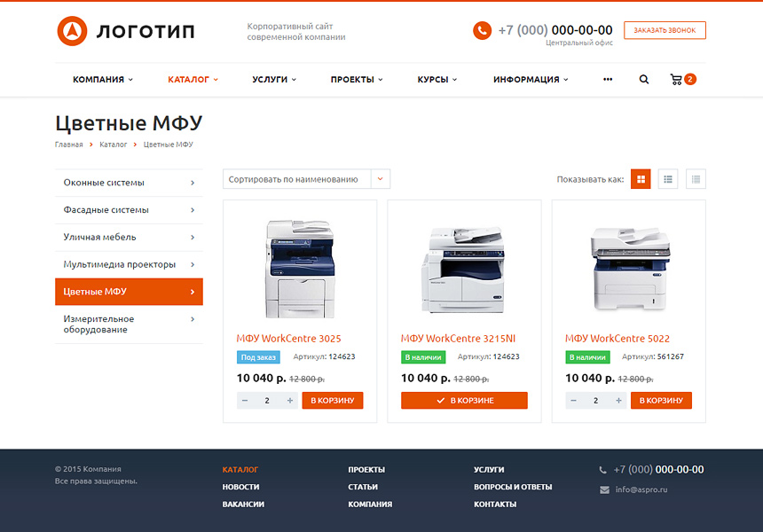Click the three-dot navigation menu icon
Screen dimensions: 763x532
608,79
